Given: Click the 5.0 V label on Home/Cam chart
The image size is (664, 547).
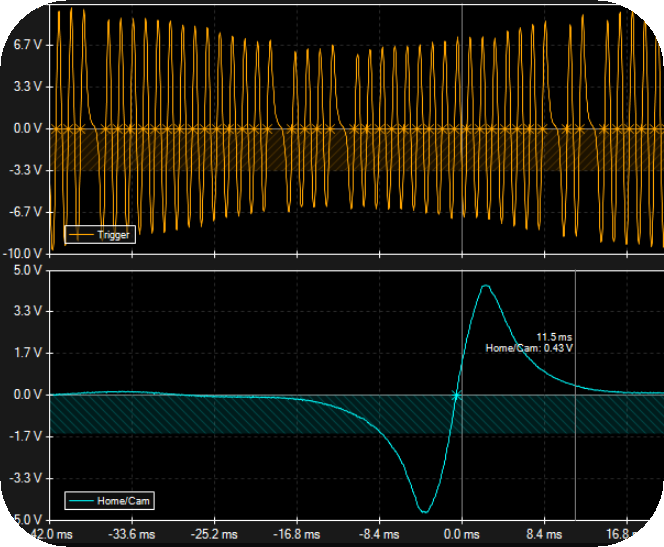Looking at the screenshot, I should pyautogui.click(x=26, y=271).
